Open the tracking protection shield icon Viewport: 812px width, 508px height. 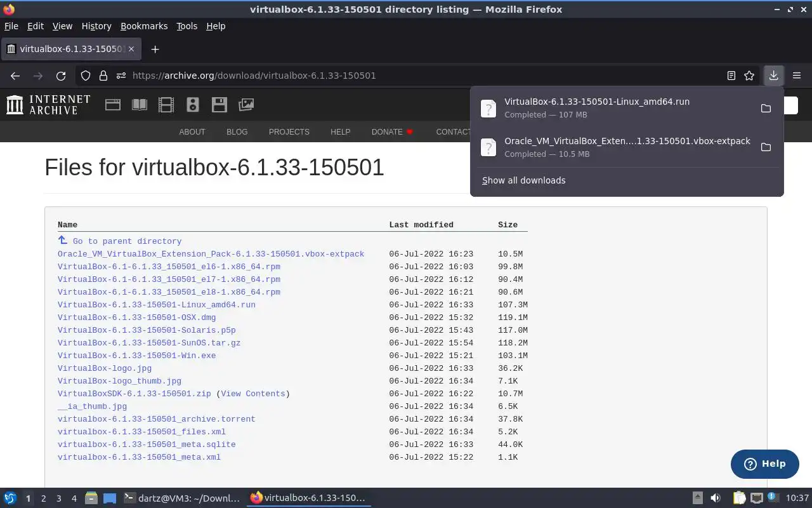click(86, 76)
